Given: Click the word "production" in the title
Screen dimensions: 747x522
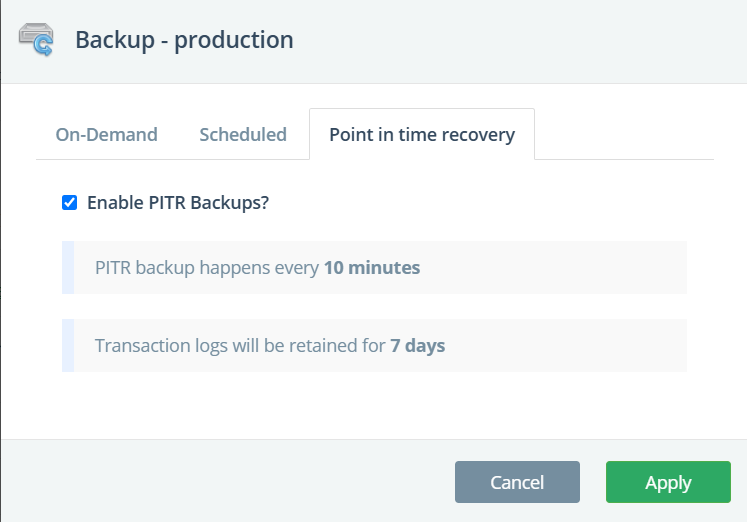Looking at the screenshot, I should pos(234,41).
